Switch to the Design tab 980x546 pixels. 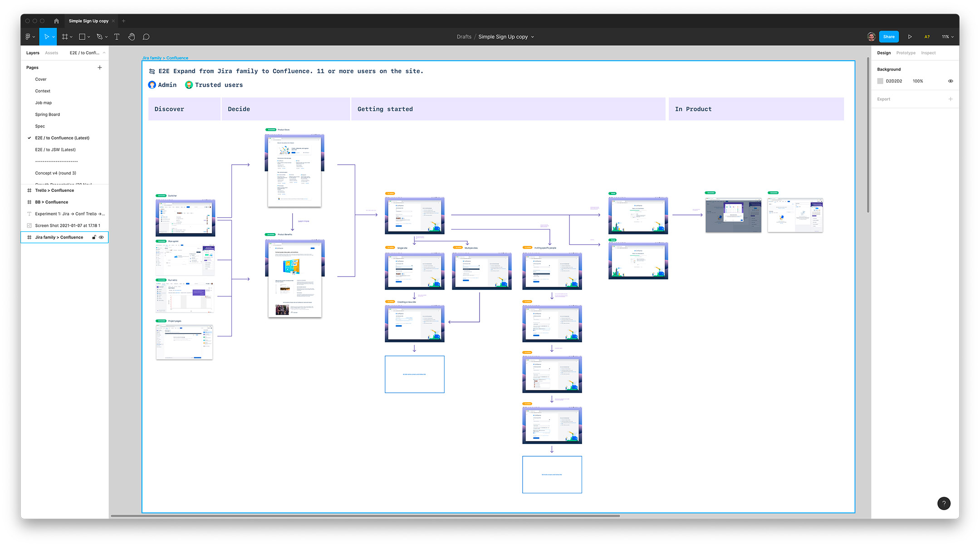click(x=884, y=53)
